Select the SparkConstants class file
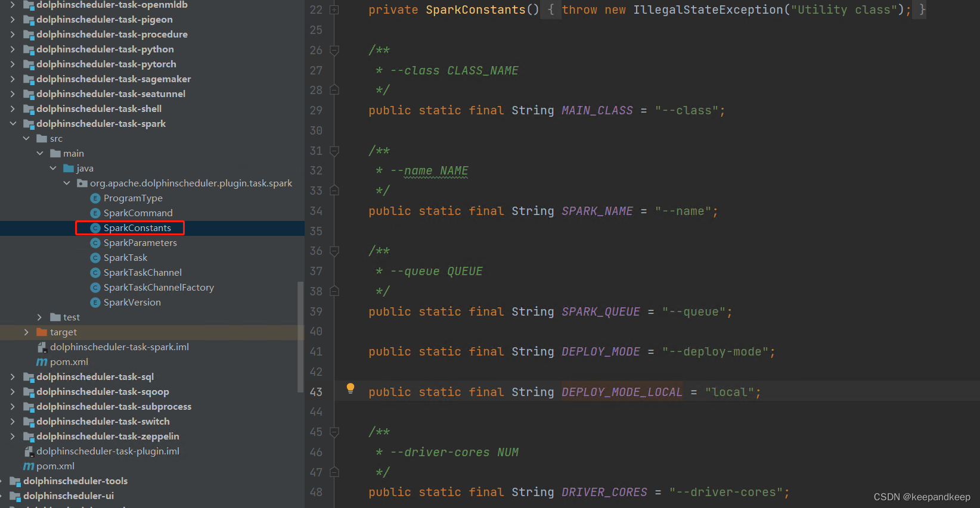 [x=137, y=228]
